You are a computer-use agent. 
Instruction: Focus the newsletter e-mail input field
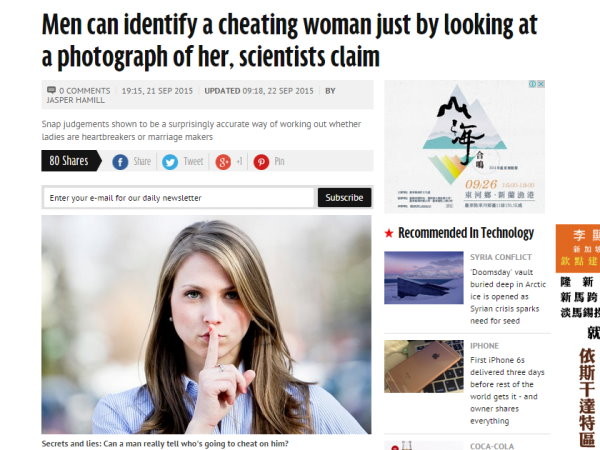tap(179, 198)
